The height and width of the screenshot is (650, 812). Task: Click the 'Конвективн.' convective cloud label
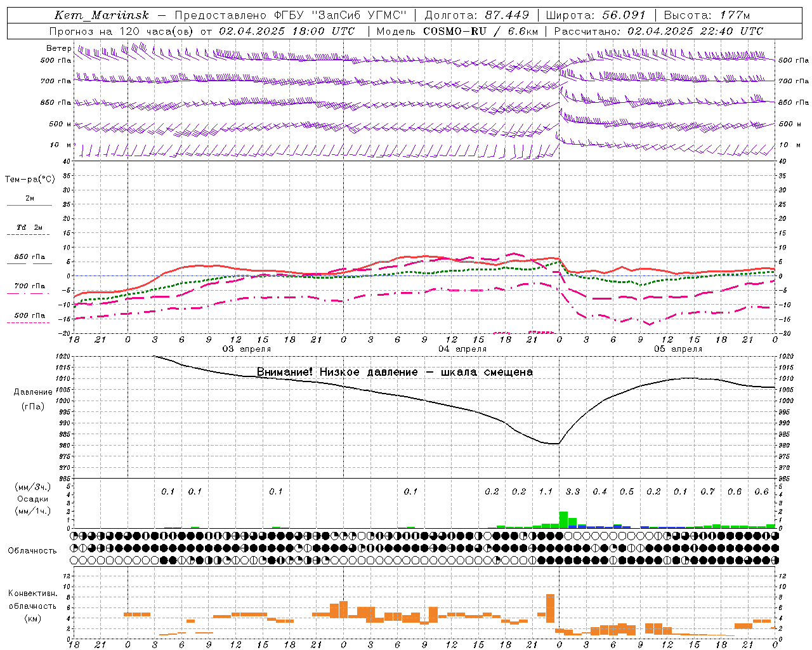tap(32, 594)
